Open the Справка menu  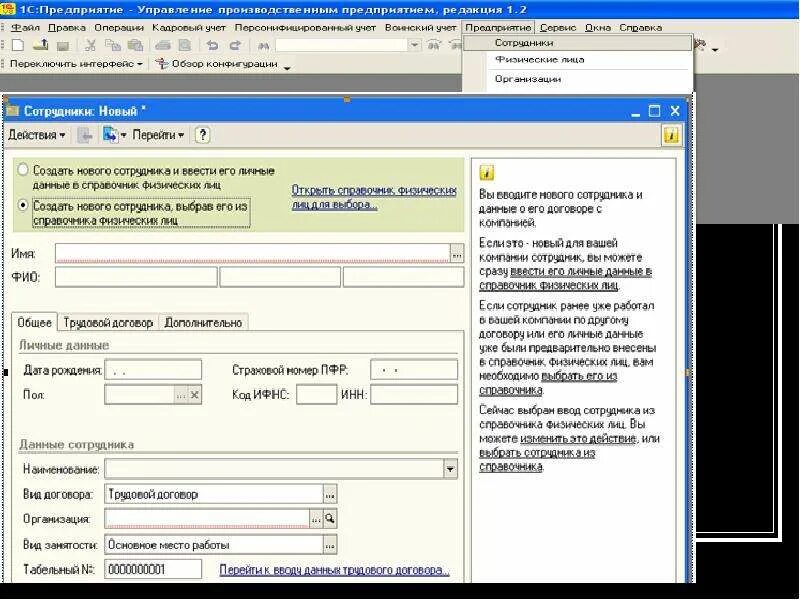[x=640, y=28]
